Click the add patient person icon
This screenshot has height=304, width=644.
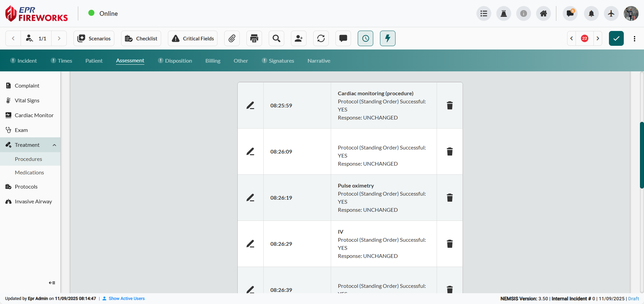[x=299, y=38]
